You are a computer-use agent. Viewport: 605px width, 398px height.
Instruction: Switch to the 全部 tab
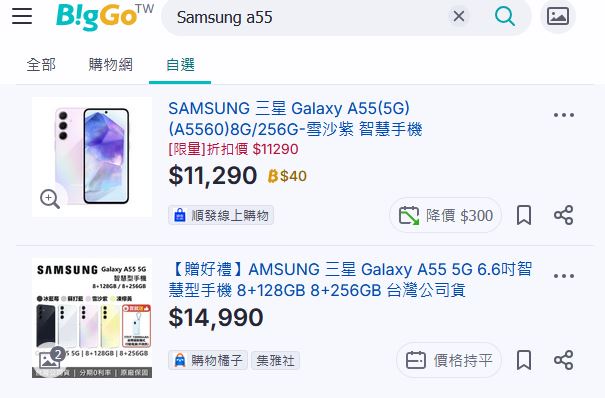(x=41, y=64)
